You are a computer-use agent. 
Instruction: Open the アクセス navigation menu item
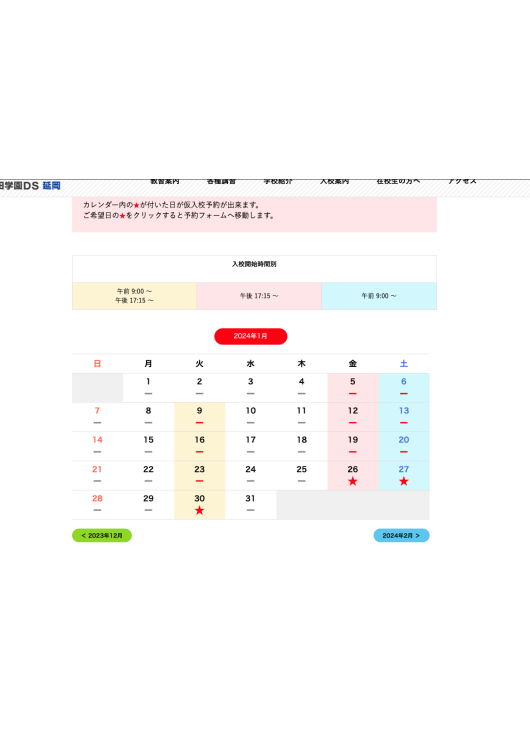(462, 181)
